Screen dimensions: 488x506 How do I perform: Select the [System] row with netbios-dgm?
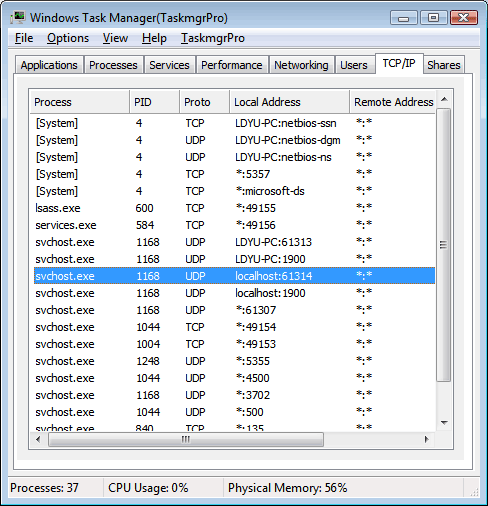[234, 140]
